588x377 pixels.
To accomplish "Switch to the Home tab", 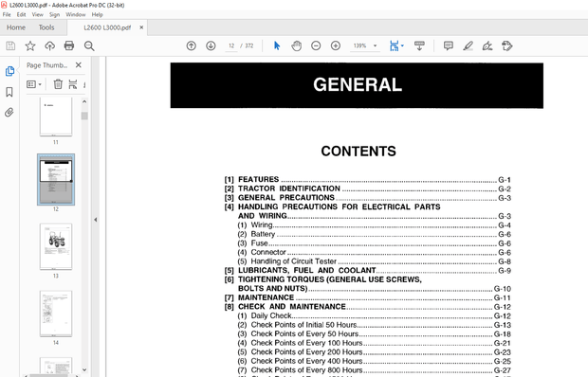I will [x=16, y=27].
